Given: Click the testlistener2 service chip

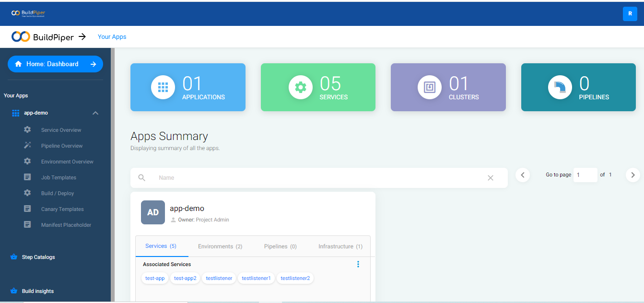Looking at the screenshot, I should click(295, 278).
